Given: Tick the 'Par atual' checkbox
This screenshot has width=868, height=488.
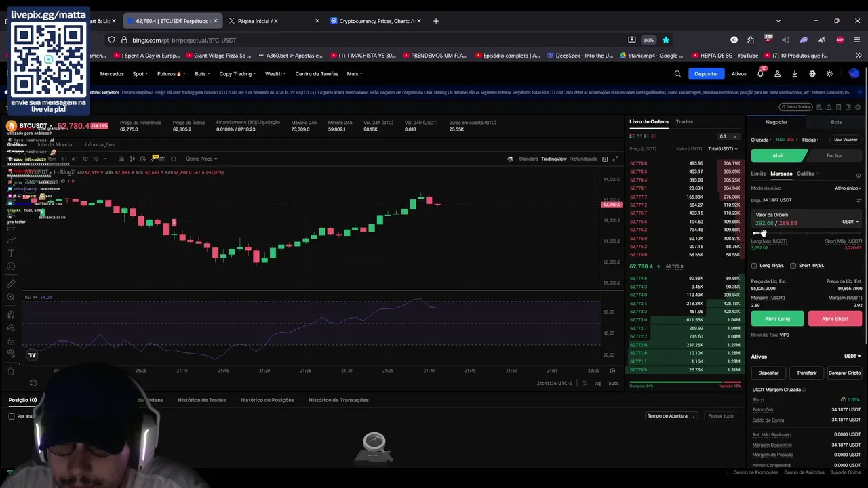Looking at the screenshot, I should (x=12, y=416).
